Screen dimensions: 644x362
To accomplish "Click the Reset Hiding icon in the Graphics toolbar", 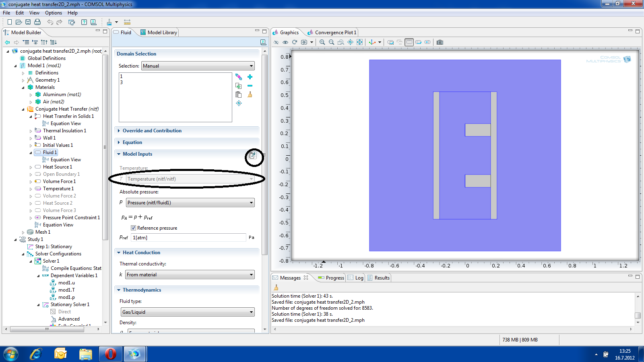I will pyautogui.click(x=295, y=42).
